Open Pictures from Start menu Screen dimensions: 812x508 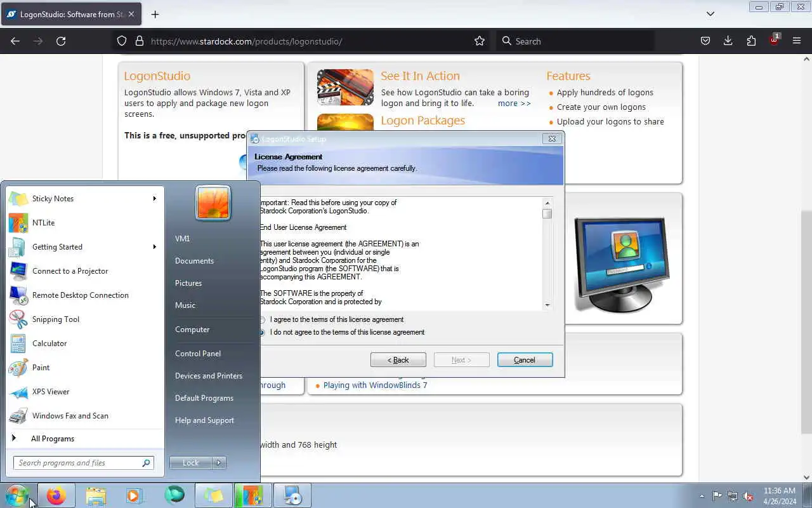coord(188,283)
